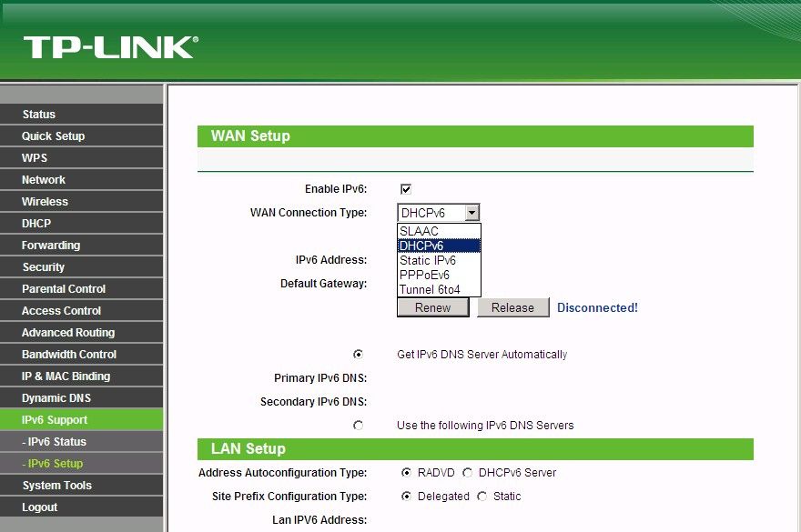Open the Forwarding menu
Viewport: 801px width, 532px height.
tap(81, 246)
